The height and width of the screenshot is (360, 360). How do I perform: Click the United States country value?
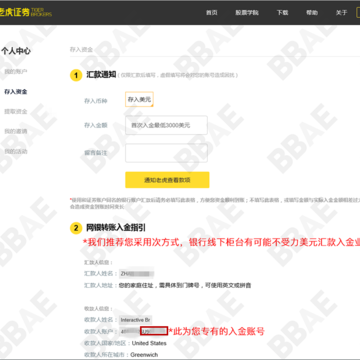pyautogui.click(x=149, y=343)
